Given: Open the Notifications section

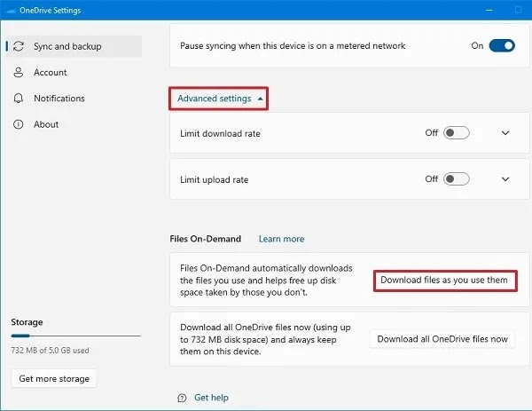Looking at the screenshot, I should coord(74,99).
